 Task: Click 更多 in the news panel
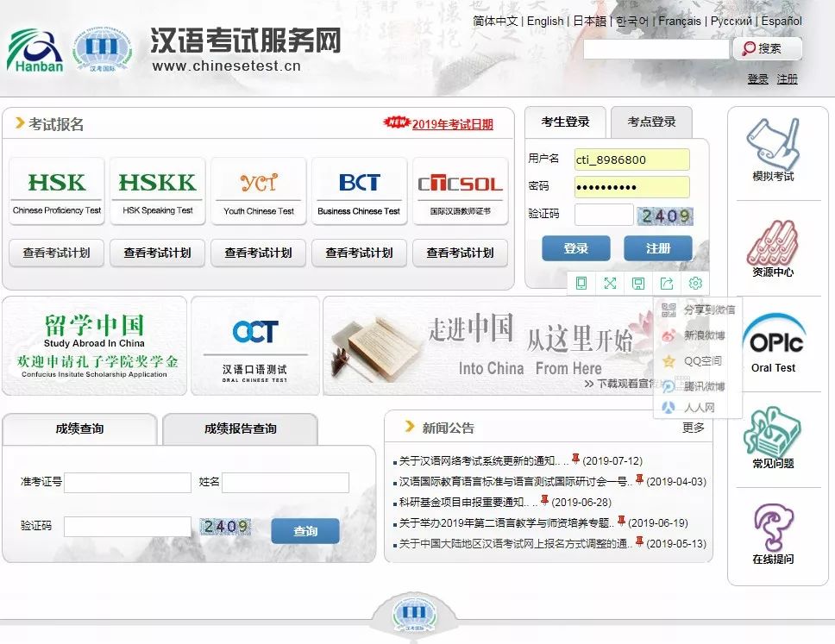coord(694,428)
